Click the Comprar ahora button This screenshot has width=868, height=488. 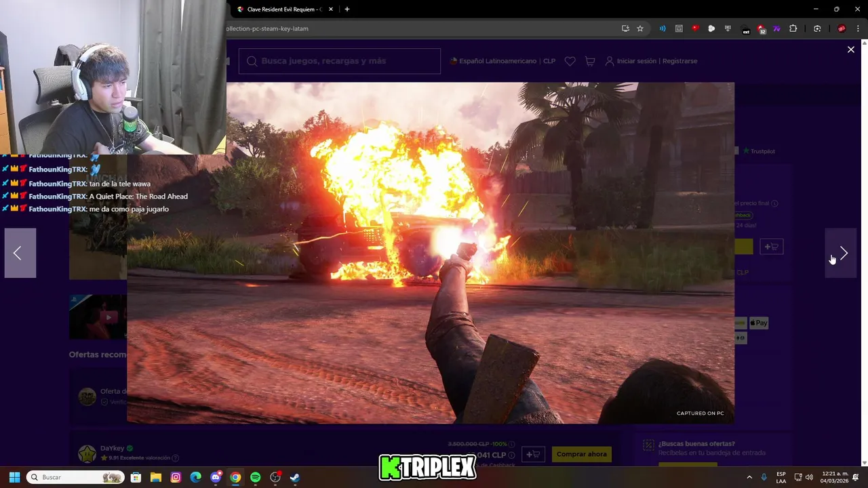[581, 454]
